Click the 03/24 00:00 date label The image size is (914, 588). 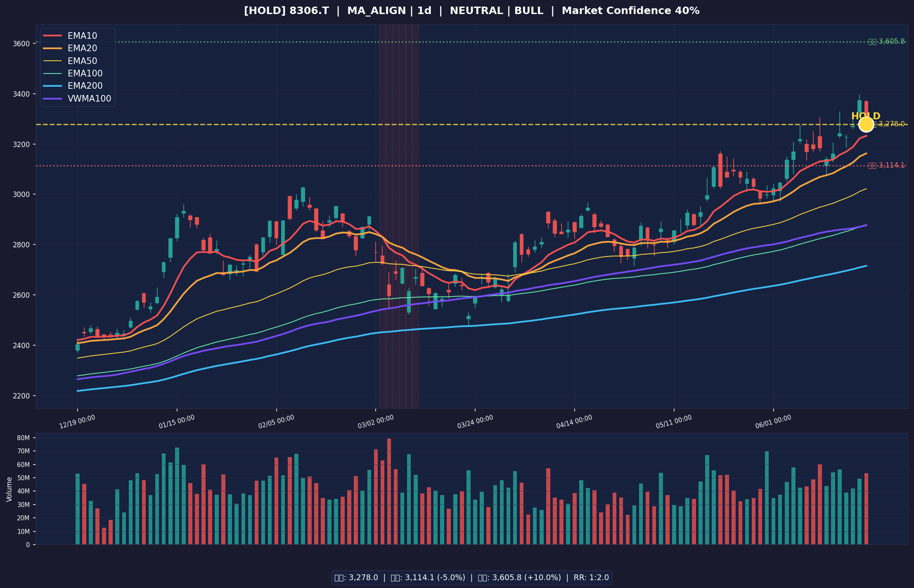point(475,422)
